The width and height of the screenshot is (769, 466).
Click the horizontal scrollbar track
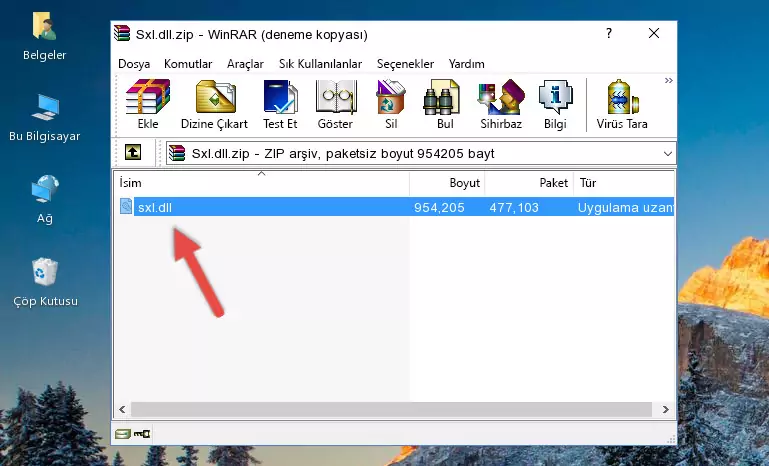pos(391,409)
